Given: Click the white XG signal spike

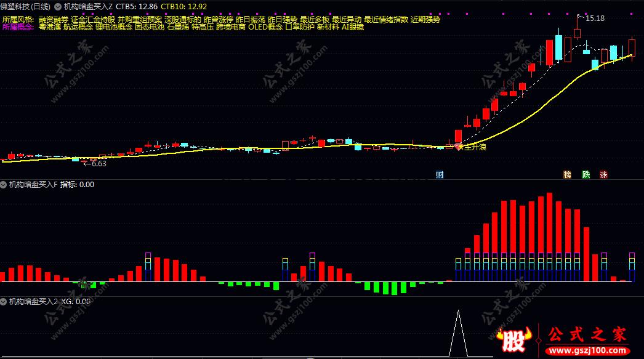Looking at the screenshot, I should pos(458,333).
